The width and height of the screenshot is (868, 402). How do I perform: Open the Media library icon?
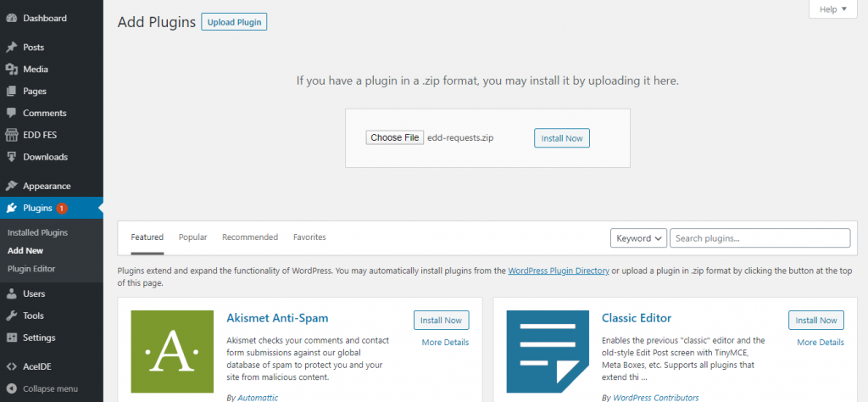12,70
